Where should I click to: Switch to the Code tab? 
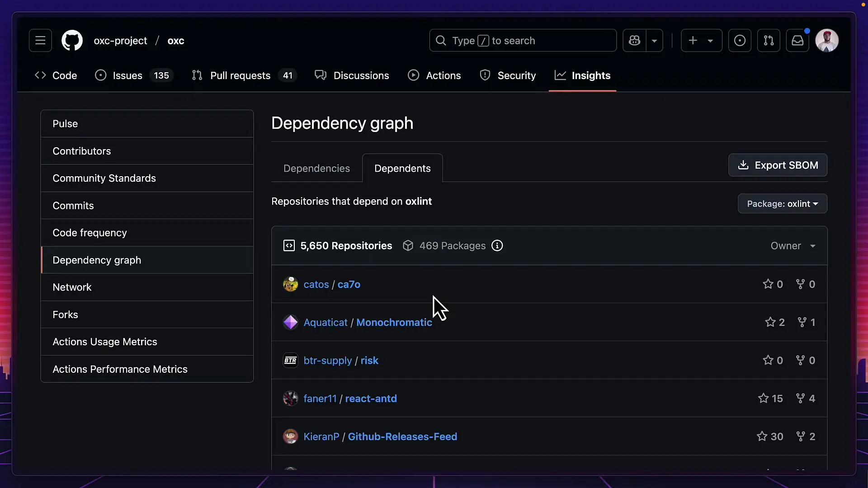coord(56,75)
